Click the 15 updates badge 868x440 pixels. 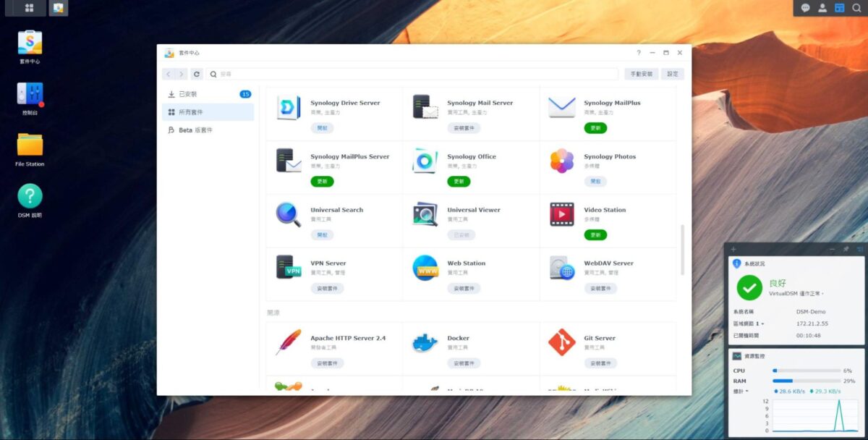click(x=245, y=94)
